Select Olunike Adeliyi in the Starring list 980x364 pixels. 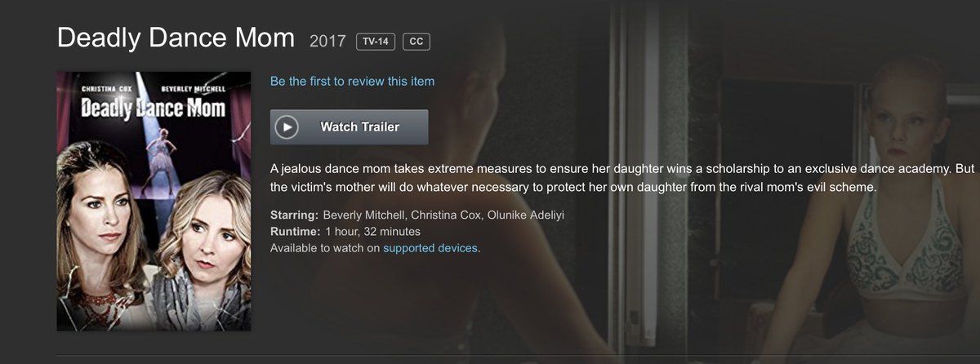click(x=526, y=215)
